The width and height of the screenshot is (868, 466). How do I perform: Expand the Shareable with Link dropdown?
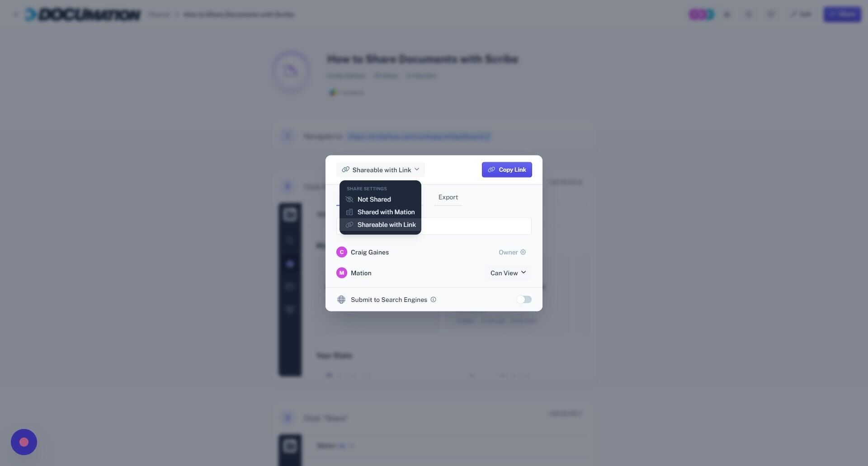click(x=381, y=170)
